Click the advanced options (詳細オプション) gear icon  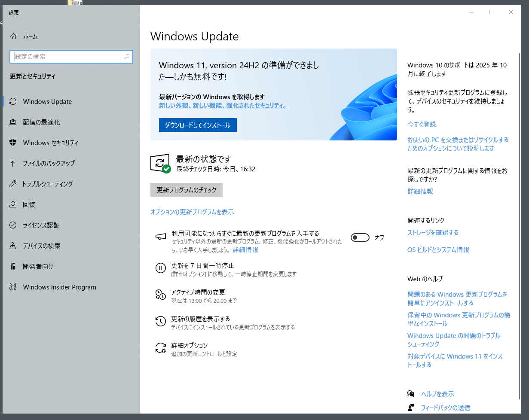pyautogui.click(x=160, y=348)
